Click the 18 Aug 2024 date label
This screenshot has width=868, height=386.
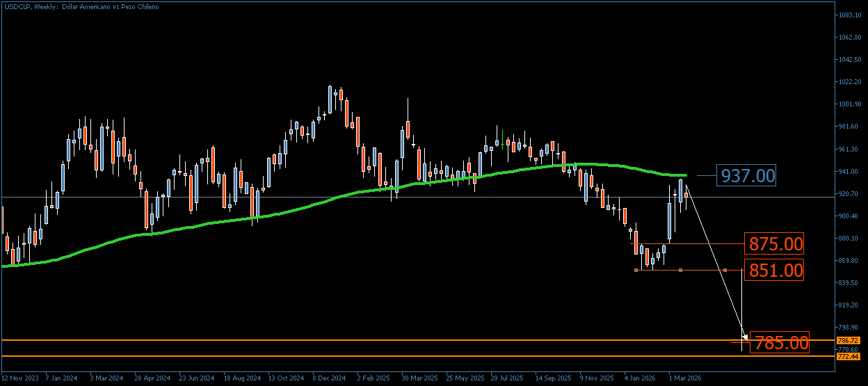click(x=242, y=379)
